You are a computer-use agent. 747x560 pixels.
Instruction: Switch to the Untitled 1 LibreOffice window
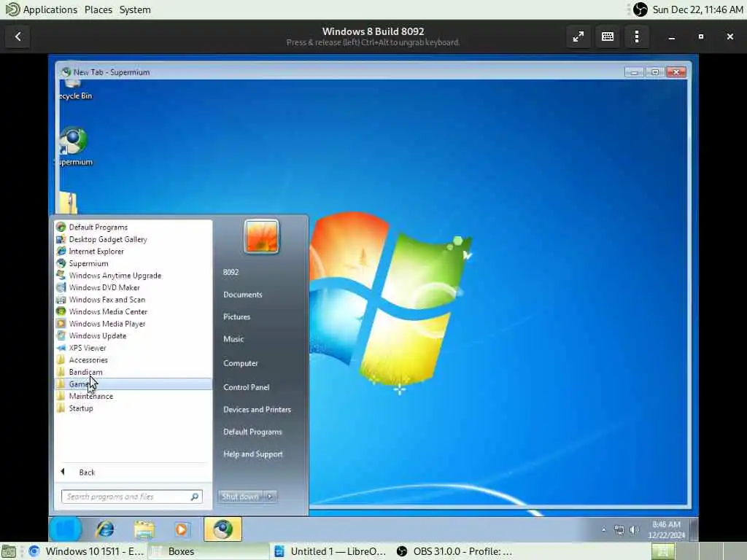pos(331,551)
